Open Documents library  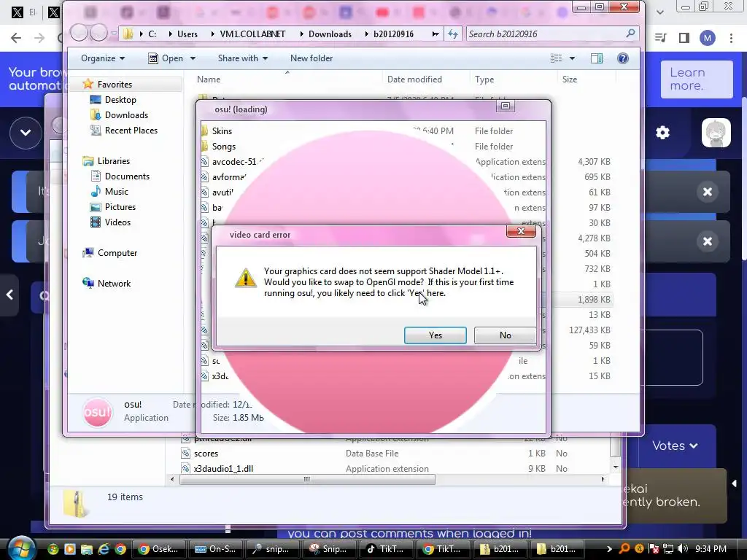pyautogui.click(x=127, y=176)
